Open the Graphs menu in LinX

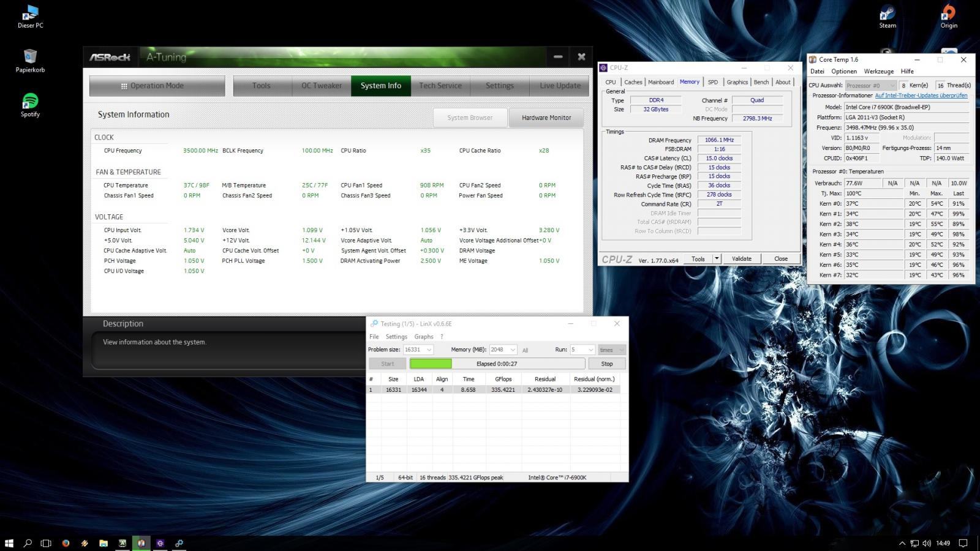[x=424, y=337]
